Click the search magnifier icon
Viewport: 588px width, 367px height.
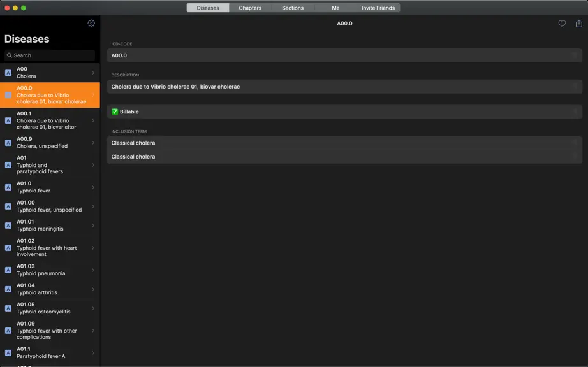(x=10, y=55)
